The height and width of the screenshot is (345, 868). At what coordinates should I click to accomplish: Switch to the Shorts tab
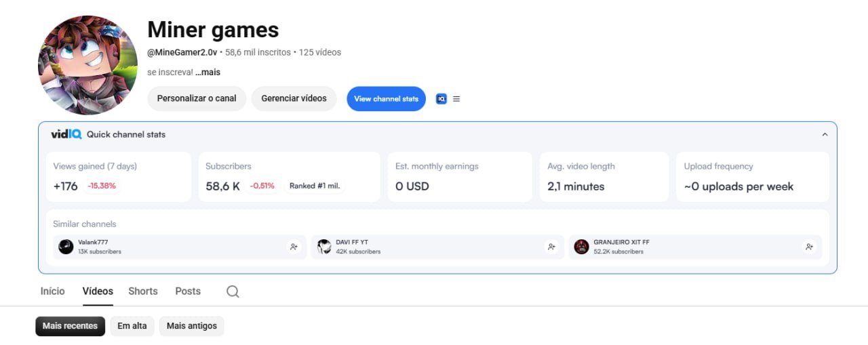[x=143, y=291]
